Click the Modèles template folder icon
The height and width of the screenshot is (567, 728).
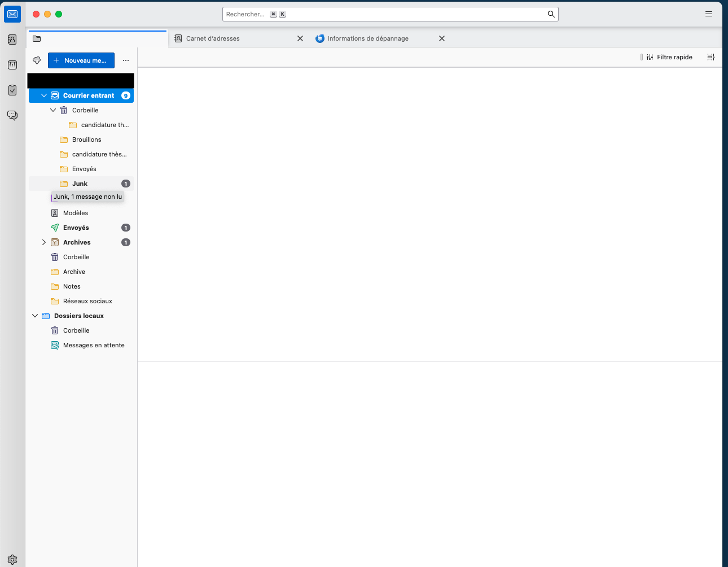(55, 213)
